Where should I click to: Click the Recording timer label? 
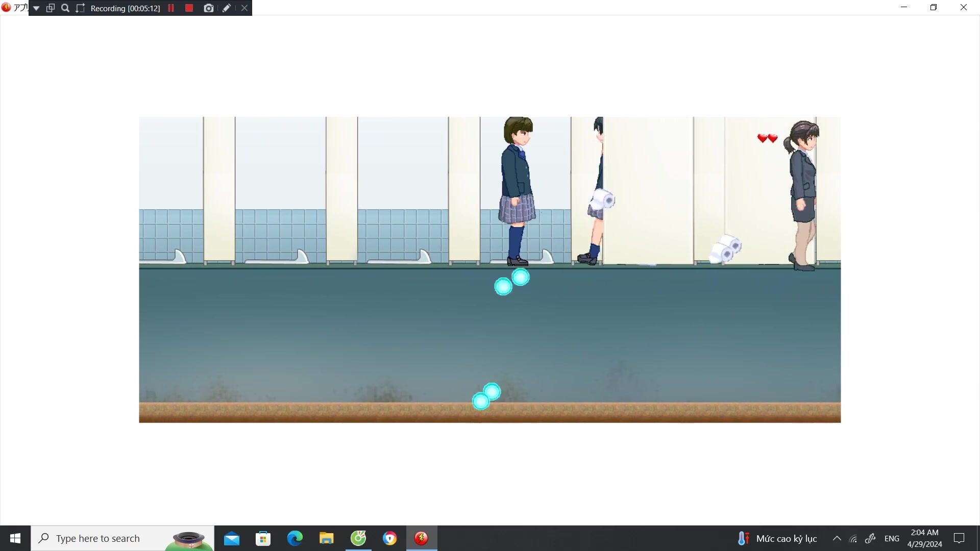pyautogui.click(x=125, y=8)
